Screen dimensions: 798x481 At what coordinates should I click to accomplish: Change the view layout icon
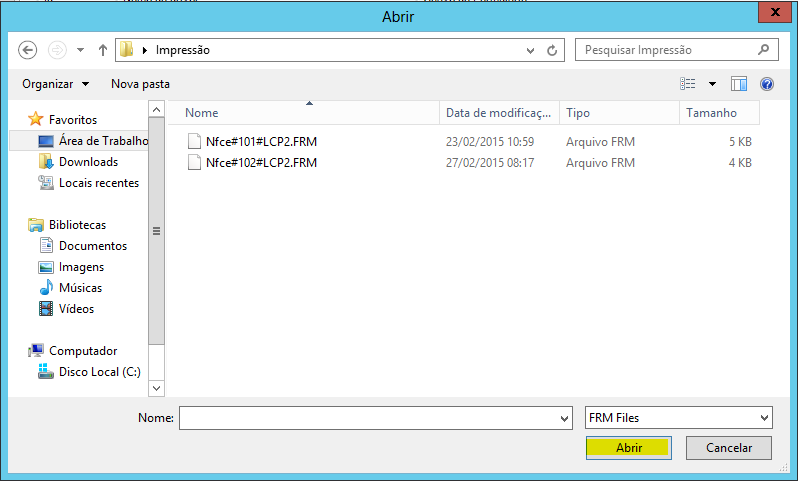(688, 83)
